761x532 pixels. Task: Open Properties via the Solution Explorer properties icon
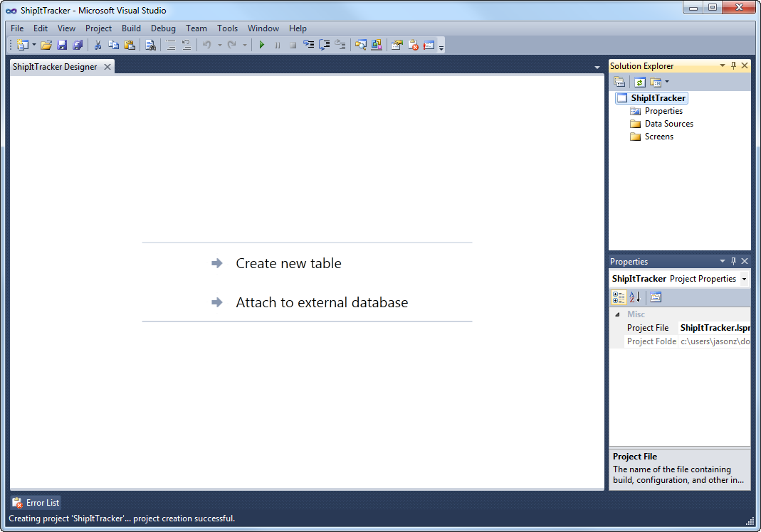(620, 82)
